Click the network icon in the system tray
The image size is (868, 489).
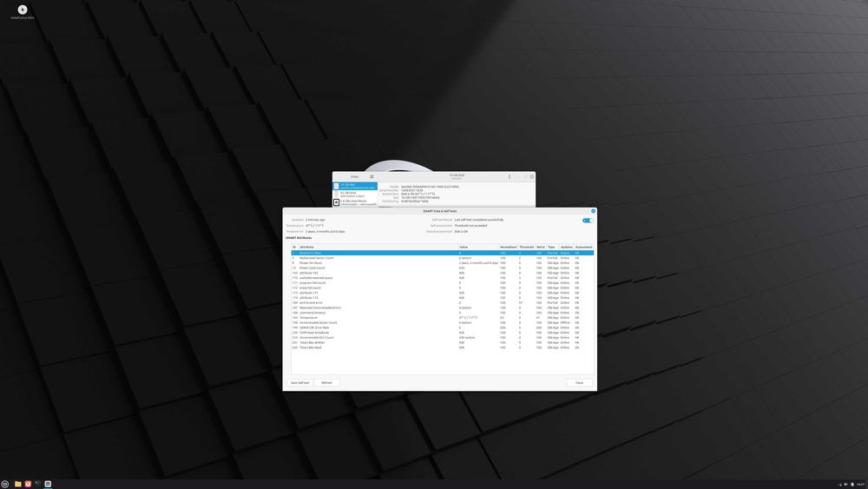pos(839,485)
